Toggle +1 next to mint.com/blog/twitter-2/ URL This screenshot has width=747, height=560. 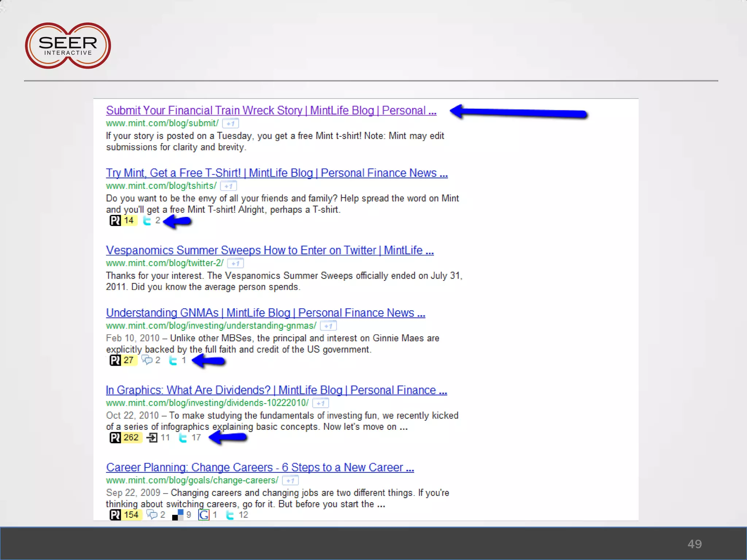pos(236,263)
